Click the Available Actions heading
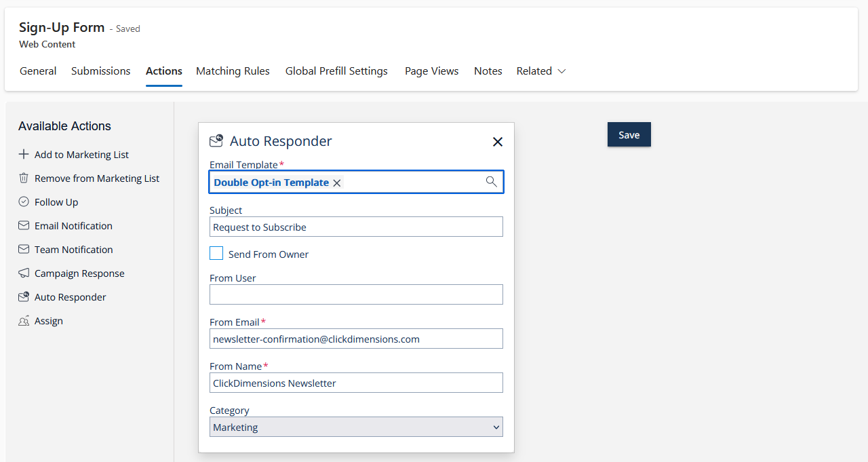 (x=64, y=126)
